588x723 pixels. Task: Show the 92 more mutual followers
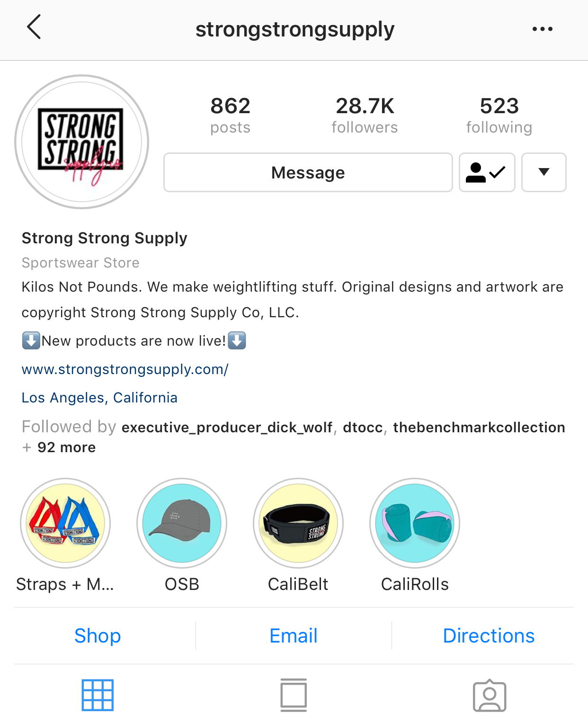click(x=66, y=447)
